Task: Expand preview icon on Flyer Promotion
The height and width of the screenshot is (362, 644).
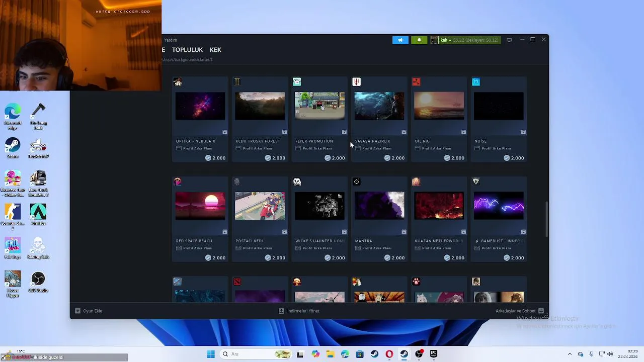Action: point(344,132)
